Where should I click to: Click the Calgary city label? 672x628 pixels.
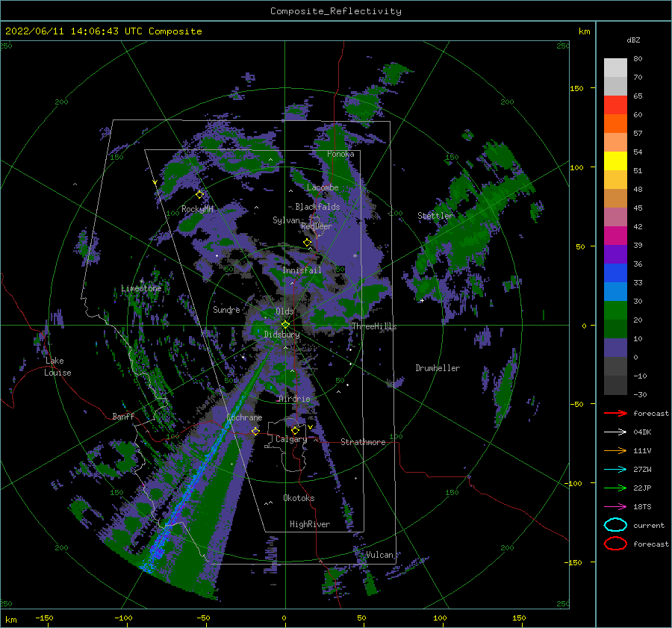(291, 439)
